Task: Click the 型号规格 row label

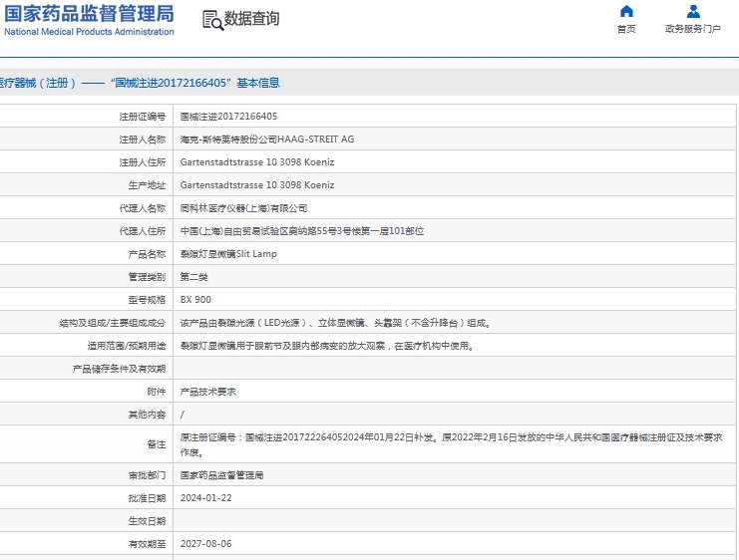Action: 147,300
